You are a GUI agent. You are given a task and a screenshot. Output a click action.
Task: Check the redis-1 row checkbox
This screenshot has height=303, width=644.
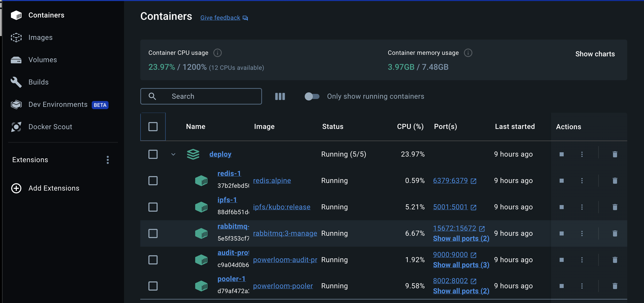pyautogui.click(x=153, y=181)
